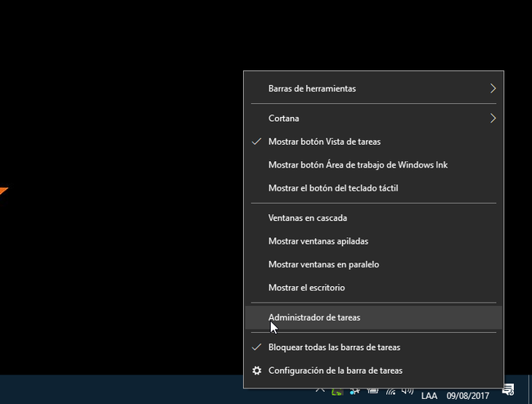Click the gear icon beside Configuración
Viewport: 532px width, 404px height.
(x=257, y=370)
